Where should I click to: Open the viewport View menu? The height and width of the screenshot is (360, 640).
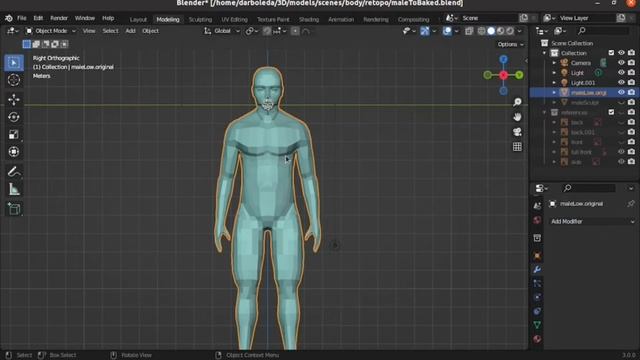point(89,31)
